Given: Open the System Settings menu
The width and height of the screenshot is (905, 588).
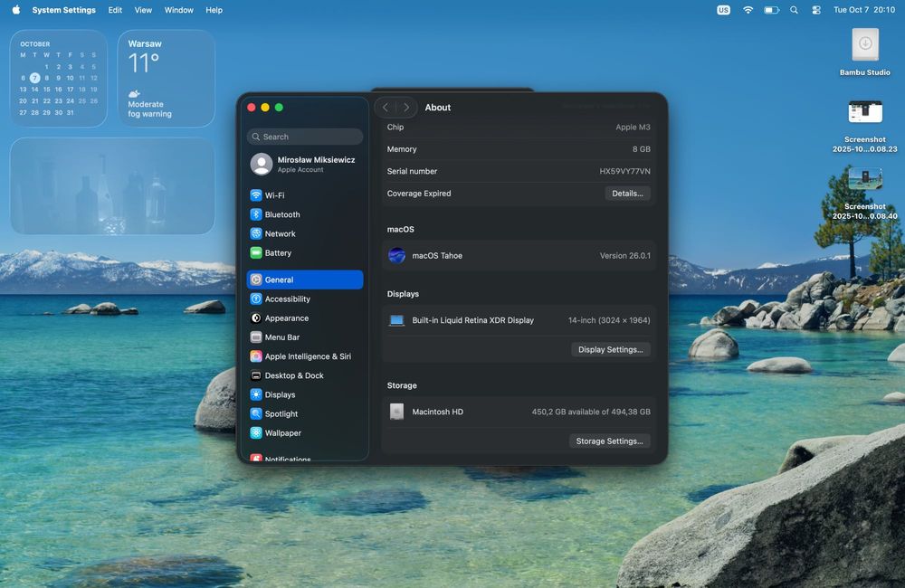Looking at the screenshot, I should pos(63,10).
